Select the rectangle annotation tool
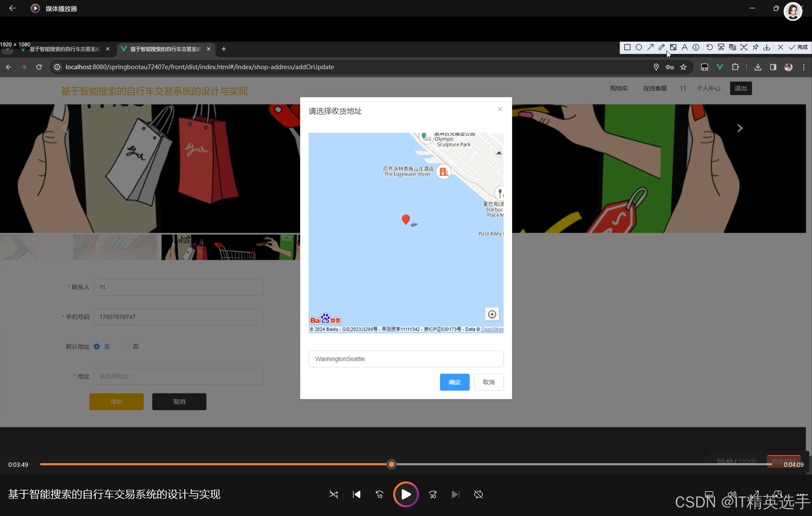The height and width of the screenshot is (516, 812). 627,48
